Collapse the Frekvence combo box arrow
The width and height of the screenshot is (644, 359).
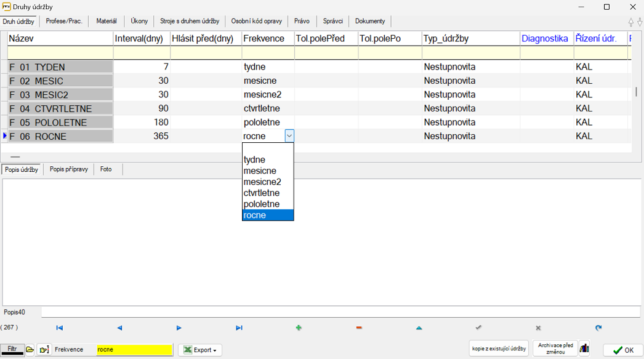289,136
